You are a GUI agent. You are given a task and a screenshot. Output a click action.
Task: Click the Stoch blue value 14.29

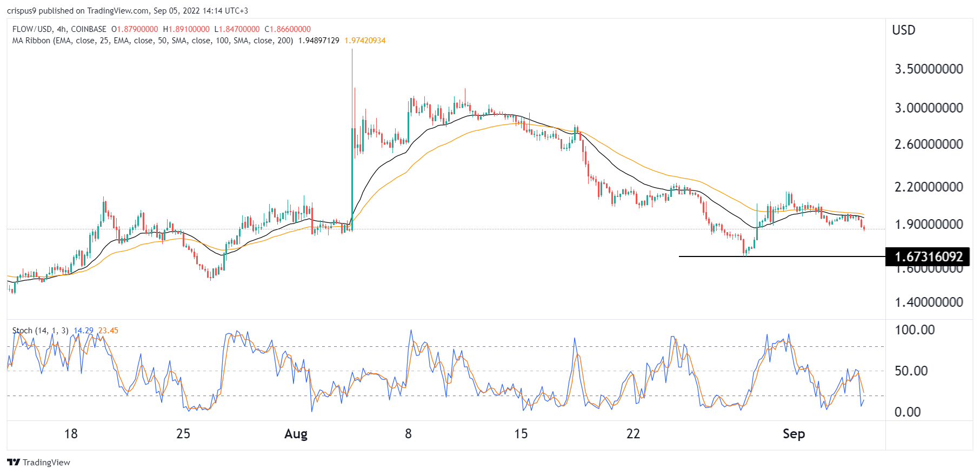pos(83,331)
